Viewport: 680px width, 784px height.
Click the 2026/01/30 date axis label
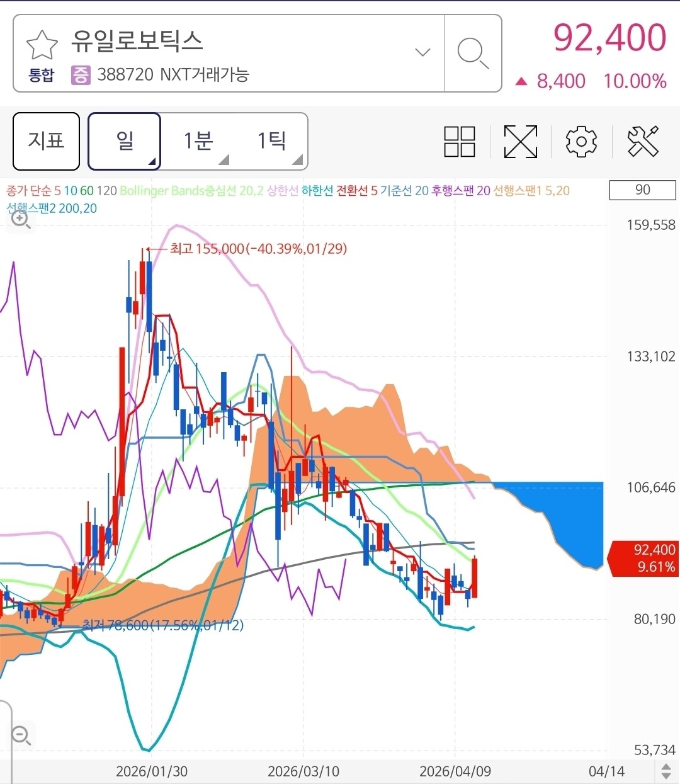point(152,771)
